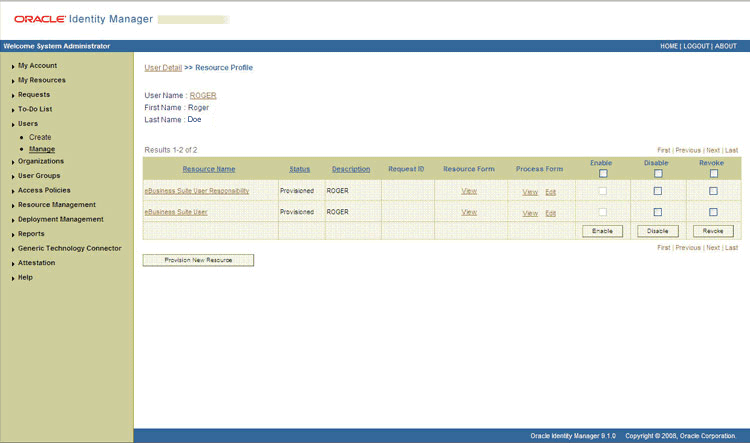The width and height of the screenshot is (750, 443).
Task: Go to HOME in the top bar
Action: tap(669, 46)
